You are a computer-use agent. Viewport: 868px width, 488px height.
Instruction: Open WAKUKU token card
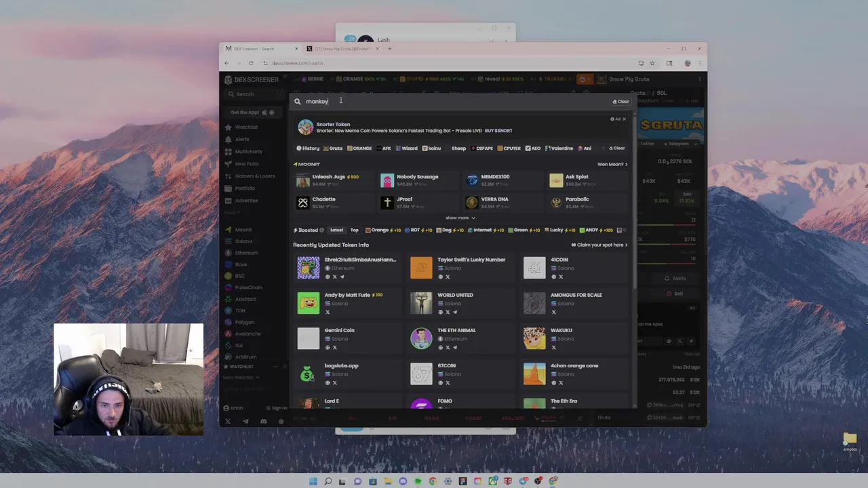pyautogui.click(x=574, y=338)
